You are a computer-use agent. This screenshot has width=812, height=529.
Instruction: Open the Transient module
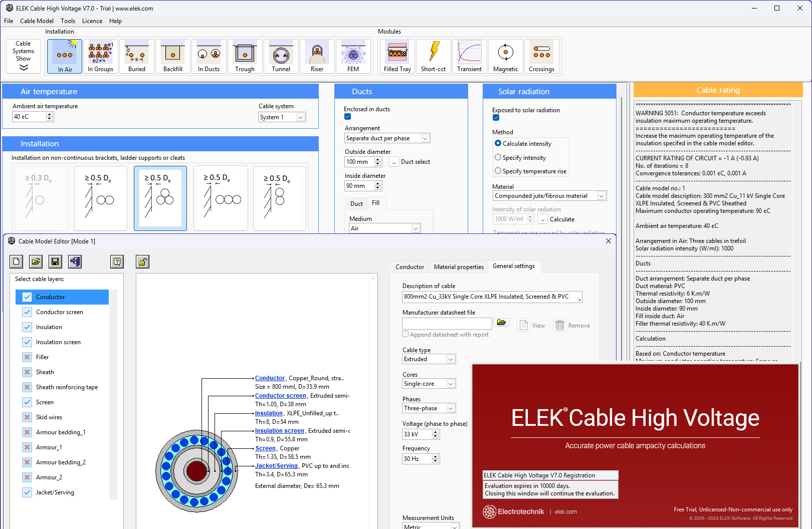click(470, 57)
